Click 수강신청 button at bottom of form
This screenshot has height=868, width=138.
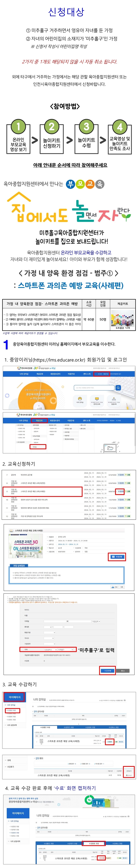107,671
